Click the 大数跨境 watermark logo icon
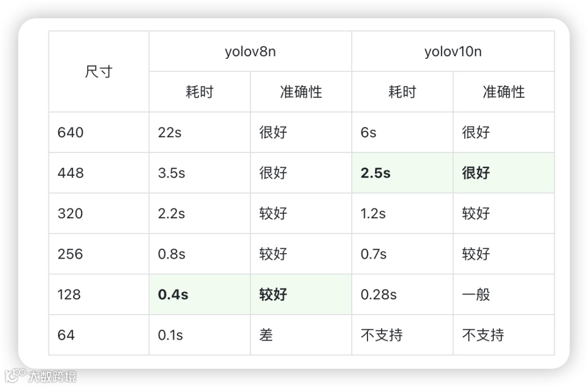The image size is (588, 387). point(15,376)
